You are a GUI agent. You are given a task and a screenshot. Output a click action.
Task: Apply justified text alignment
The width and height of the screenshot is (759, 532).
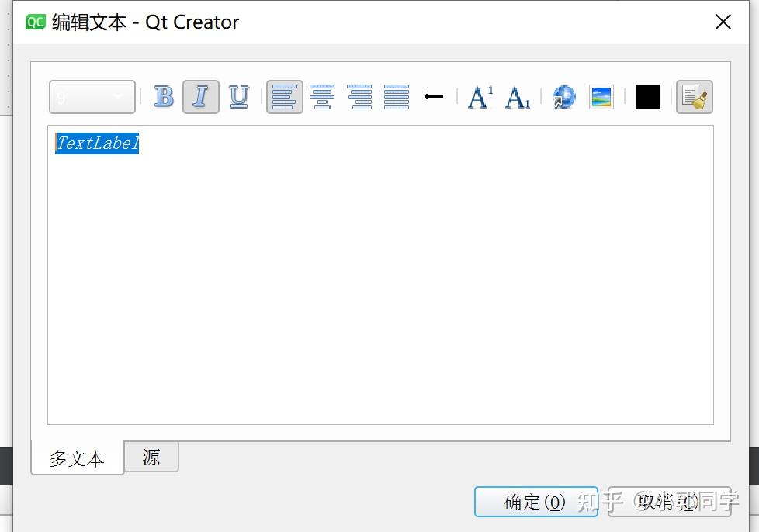pyautogui.click(x=397, y=96)
